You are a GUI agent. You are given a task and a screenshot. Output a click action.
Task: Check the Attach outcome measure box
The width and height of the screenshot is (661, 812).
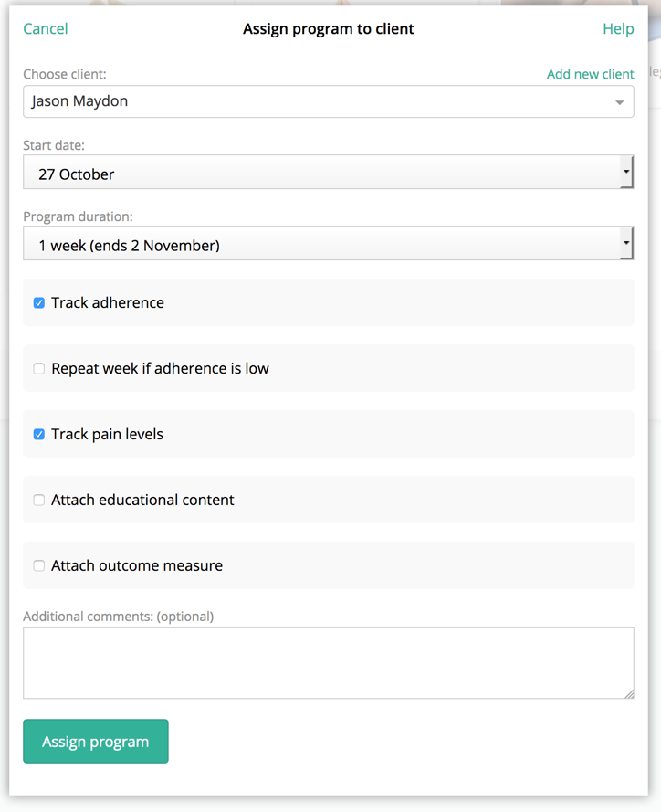coord(38,565)
